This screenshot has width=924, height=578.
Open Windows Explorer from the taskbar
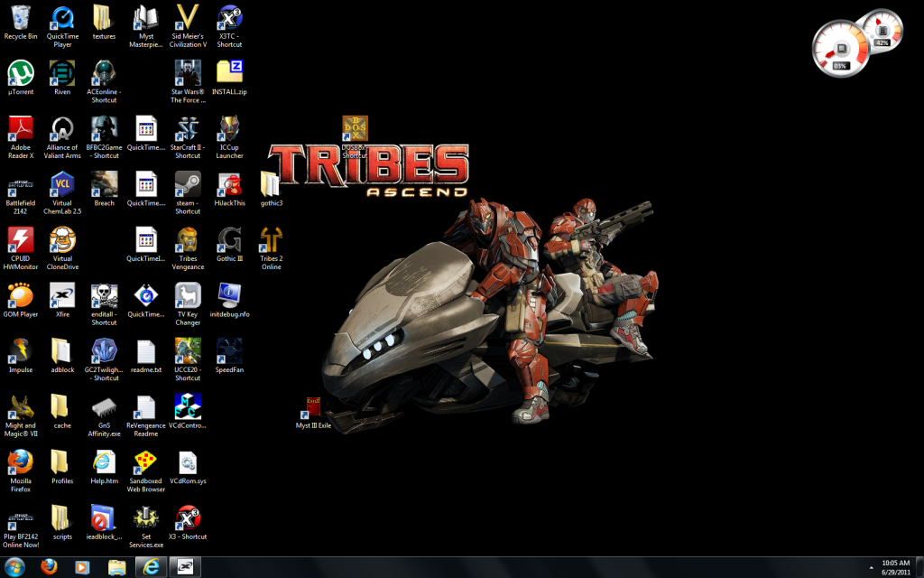coord(116,567)
